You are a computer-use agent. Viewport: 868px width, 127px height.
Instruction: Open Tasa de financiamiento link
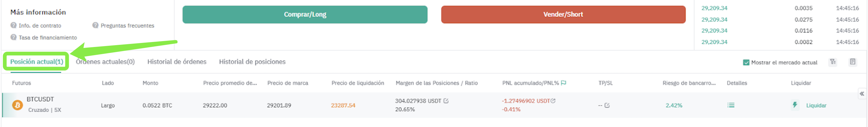coord(47,38)
